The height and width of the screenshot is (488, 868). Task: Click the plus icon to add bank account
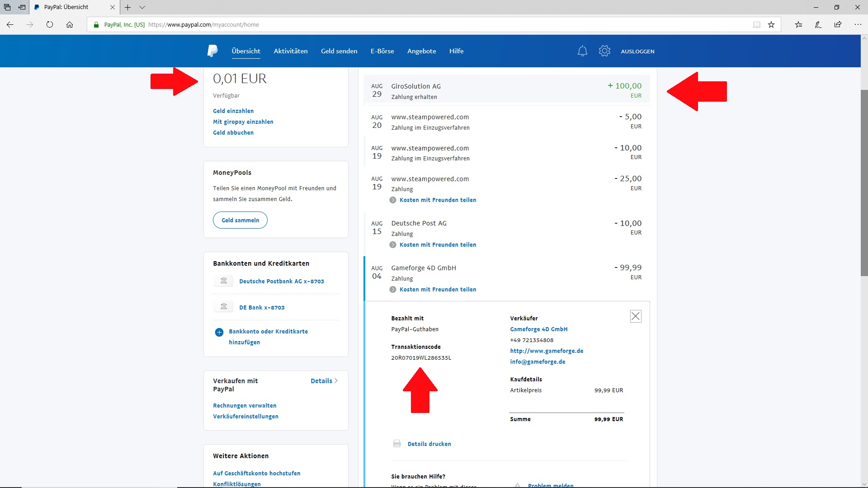pos(219,333)
